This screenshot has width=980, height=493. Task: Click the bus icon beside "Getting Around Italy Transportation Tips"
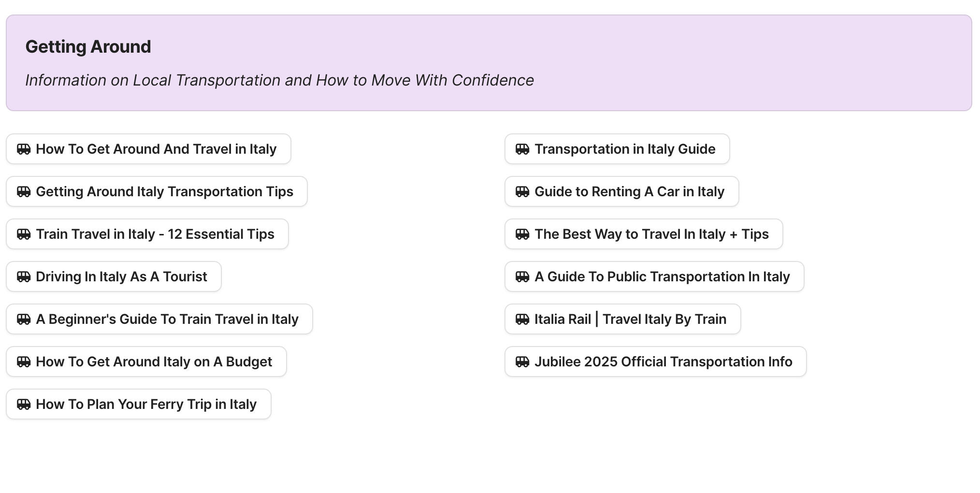tap(23, 191)
